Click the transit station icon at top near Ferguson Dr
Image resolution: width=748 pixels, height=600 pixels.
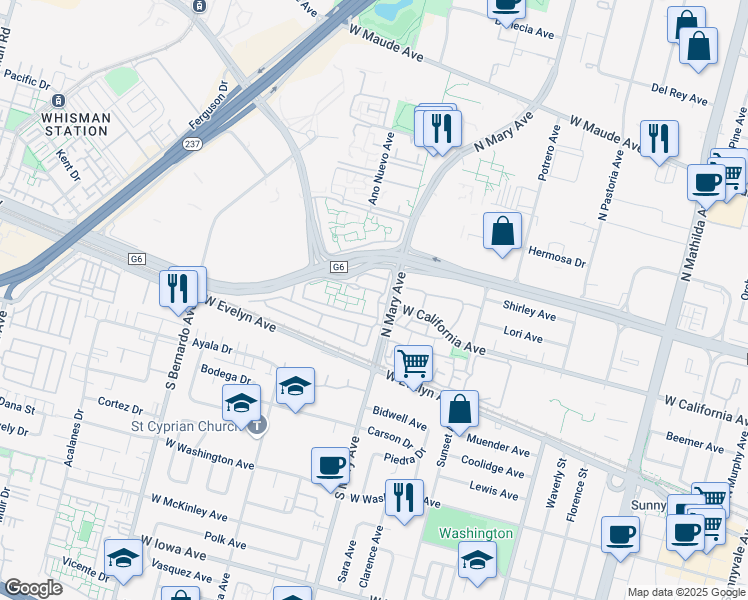click(199, 6)
